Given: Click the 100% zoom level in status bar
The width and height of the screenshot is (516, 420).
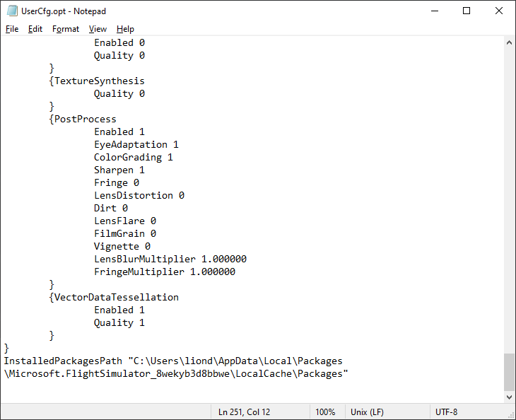Looking at the screenshot, I should (x=325, y=412).
